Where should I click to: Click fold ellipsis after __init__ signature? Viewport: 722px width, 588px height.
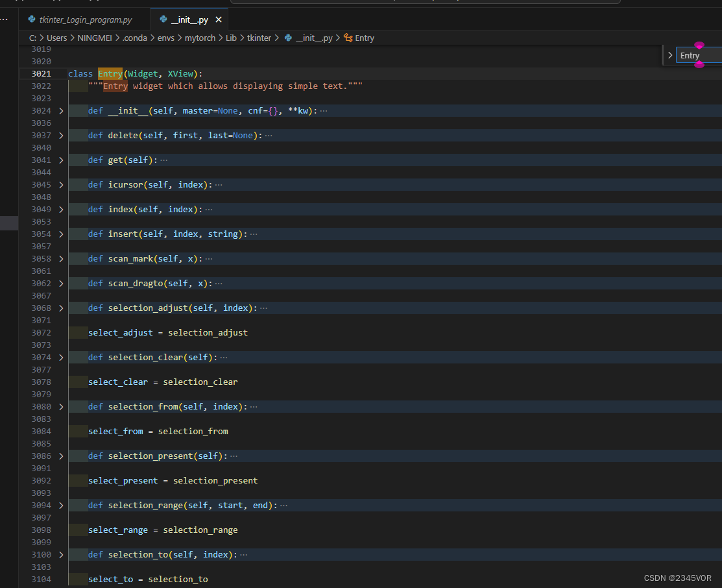coord(324,110)
